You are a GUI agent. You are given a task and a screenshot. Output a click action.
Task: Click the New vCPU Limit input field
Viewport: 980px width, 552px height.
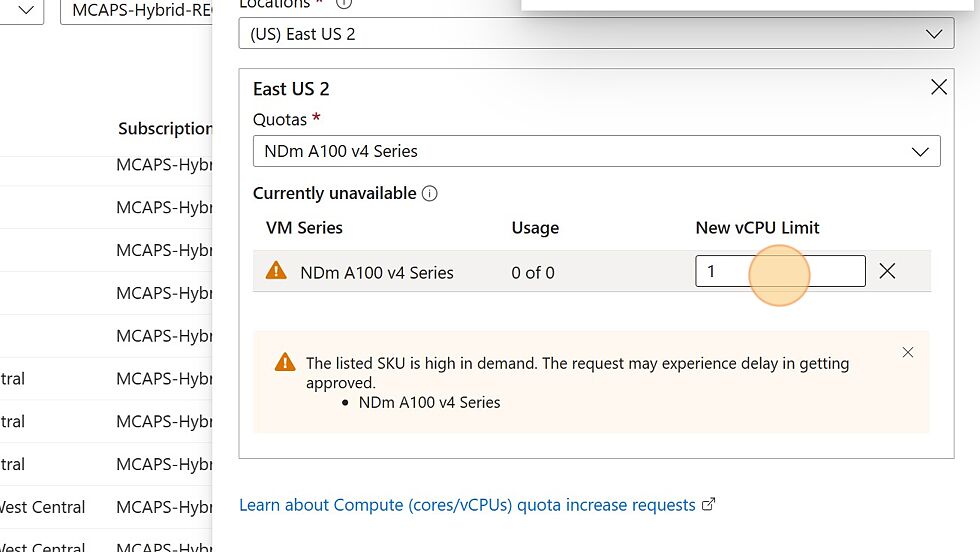pos(780,271)
